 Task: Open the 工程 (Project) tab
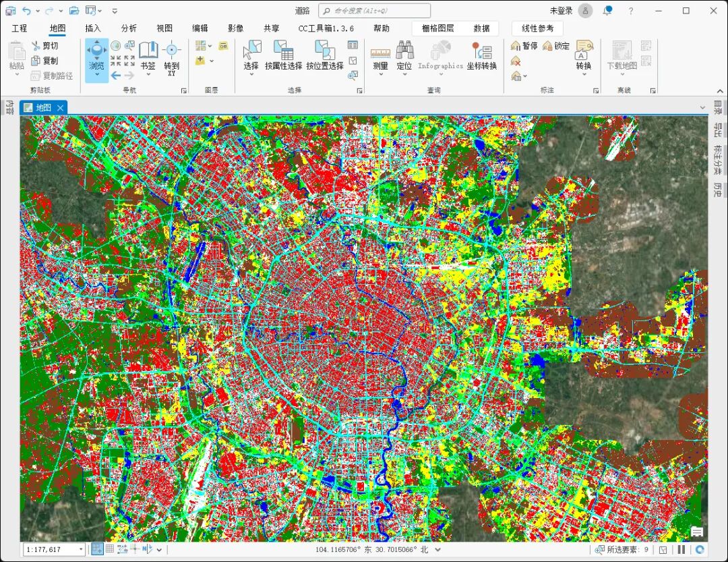(x=20, y=28)
